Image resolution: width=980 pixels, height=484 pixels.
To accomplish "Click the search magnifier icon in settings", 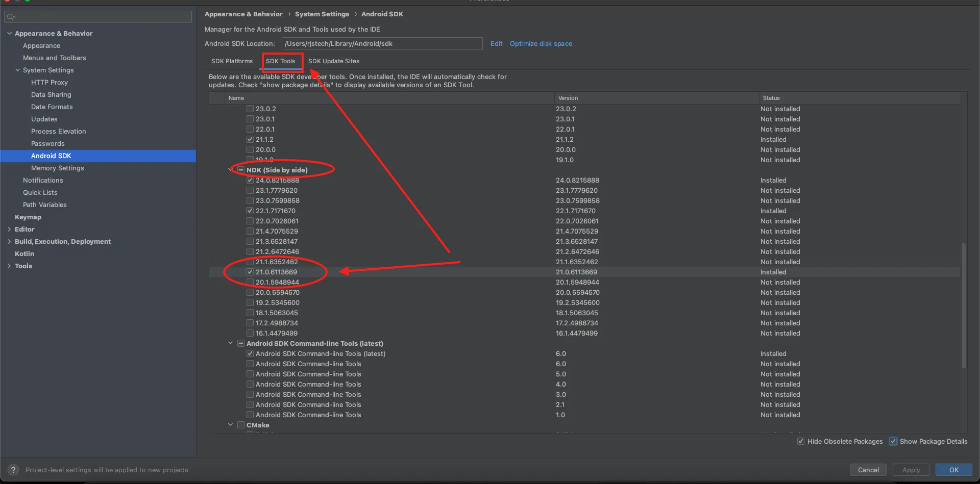I will point(11,17).
